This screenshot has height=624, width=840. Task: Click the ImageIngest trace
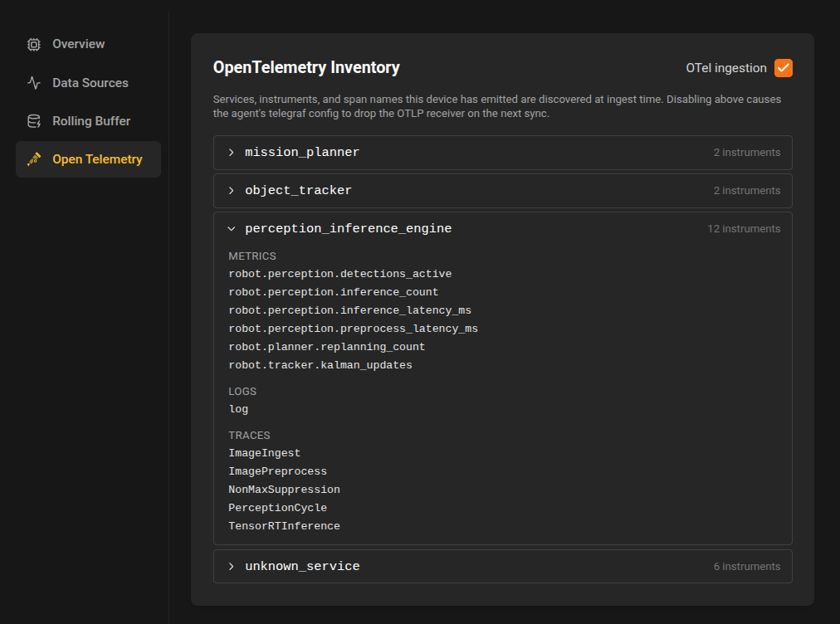264,453
